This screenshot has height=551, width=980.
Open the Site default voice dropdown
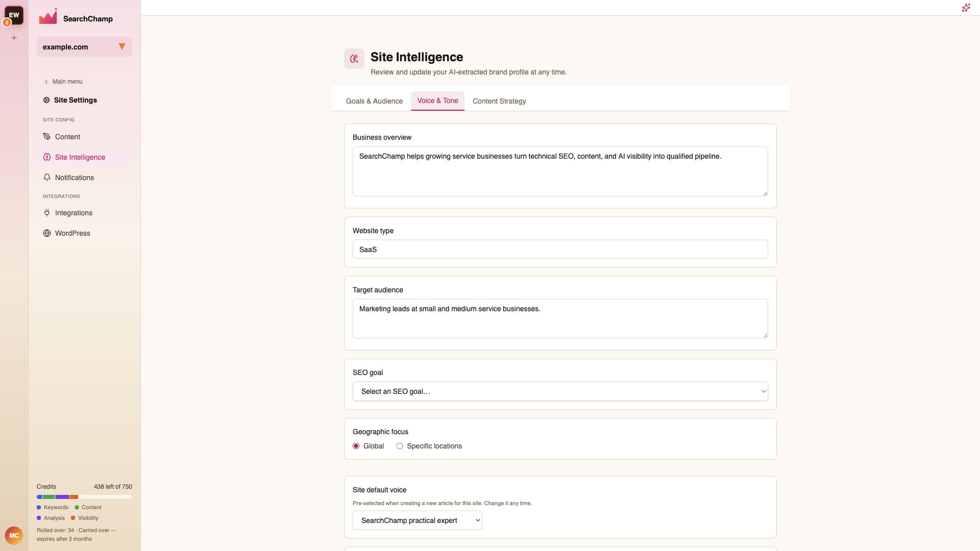pos(418,520)
